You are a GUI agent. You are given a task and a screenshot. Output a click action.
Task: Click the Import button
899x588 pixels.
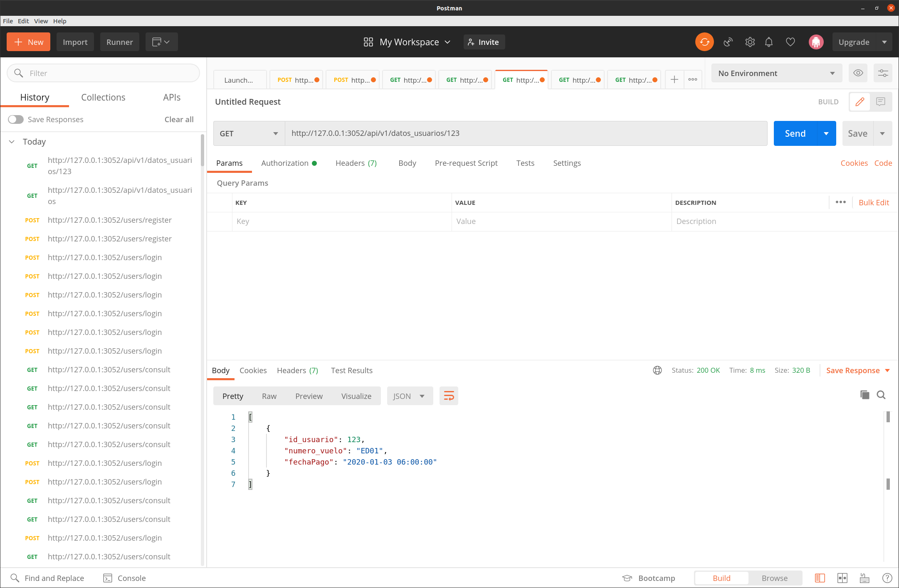75,42
